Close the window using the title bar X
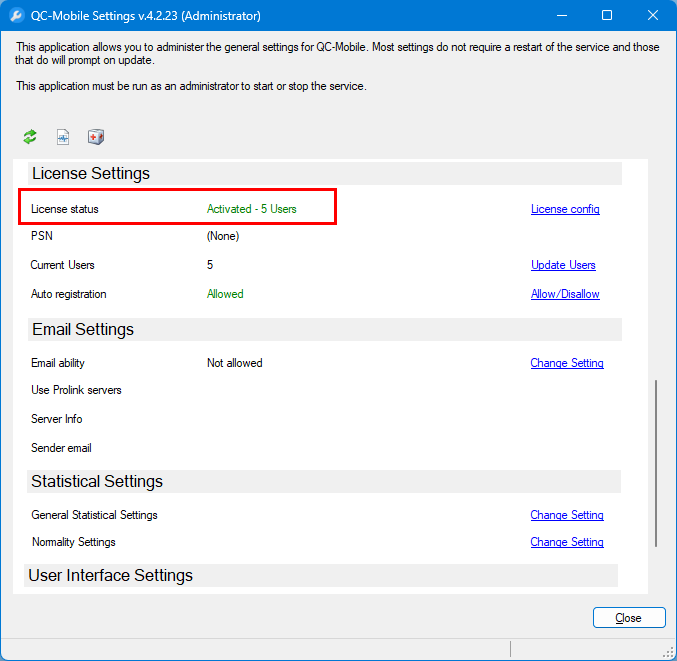The height and width of the screenshot is (661, 677). [x=653, y=16]
